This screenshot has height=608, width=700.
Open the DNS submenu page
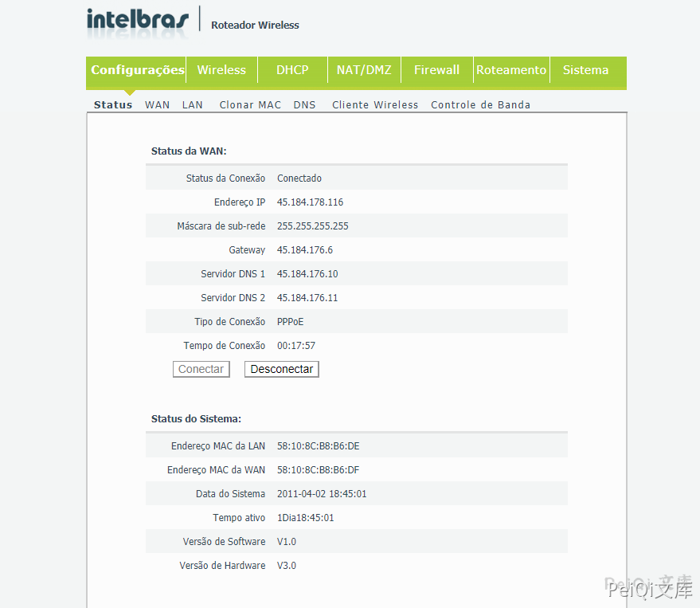click(x=304, y=105)
